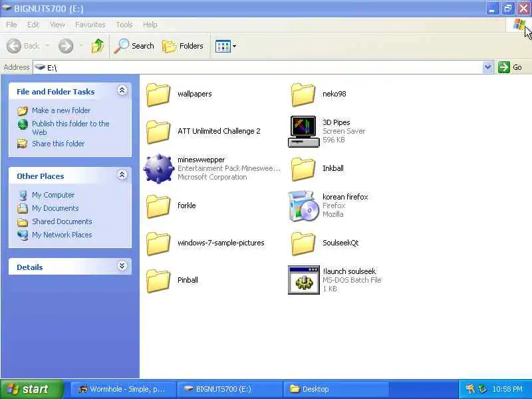Switch to Wormhole taskbar window

click(124, 389)
